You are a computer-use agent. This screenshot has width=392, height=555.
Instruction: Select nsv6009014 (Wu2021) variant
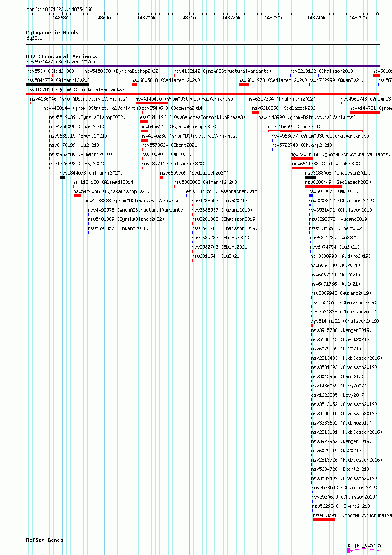click(x=166, y=154)
